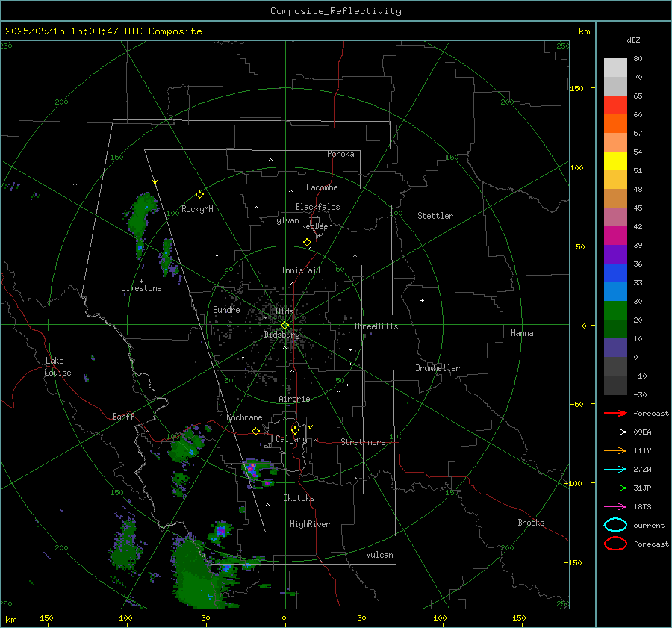
Task: Click the Hanna label on map
Action: [x=522, y=333]
